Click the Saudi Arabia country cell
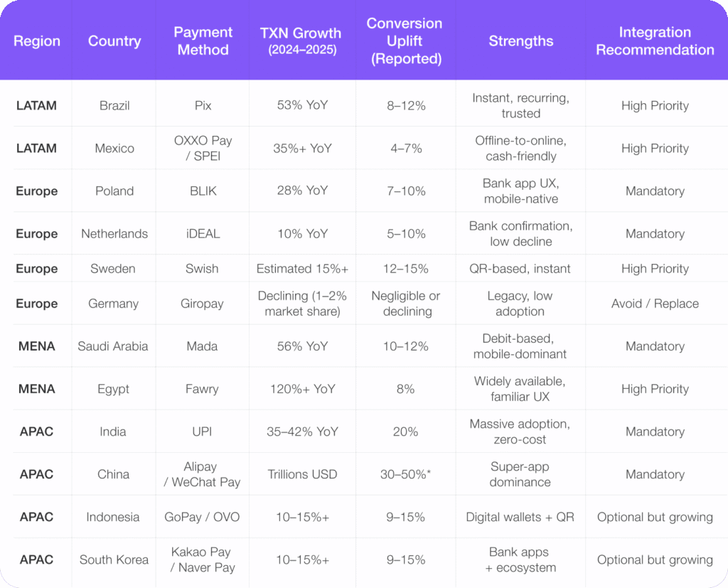The image size is (728, 588). pos(114,346)
